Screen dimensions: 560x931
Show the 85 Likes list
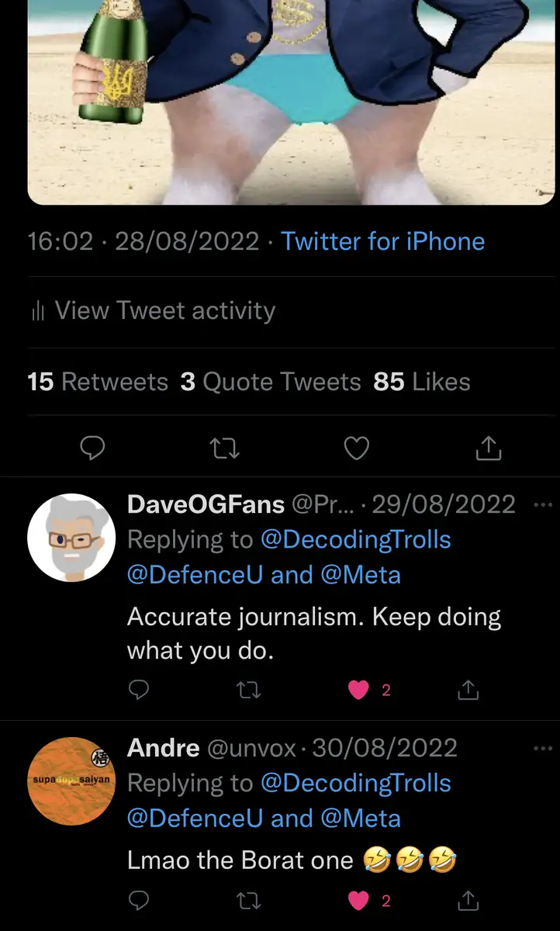point(422,382)
